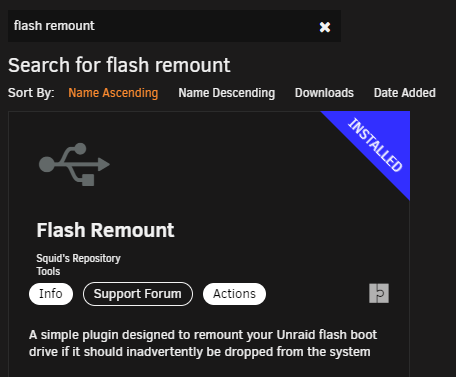Screen dimensions: 456x377
Task: Click the Flash Remount title
Action: (105, 230)
